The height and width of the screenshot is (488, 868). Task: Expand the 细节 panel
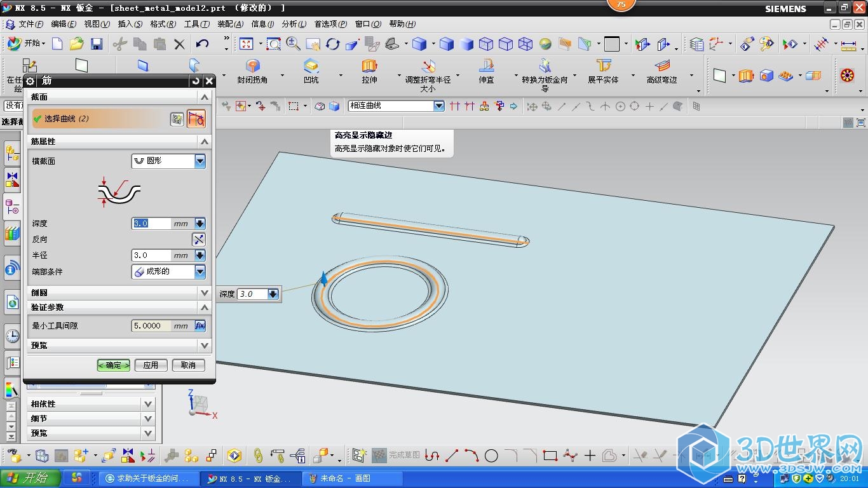tap(148, 419)
